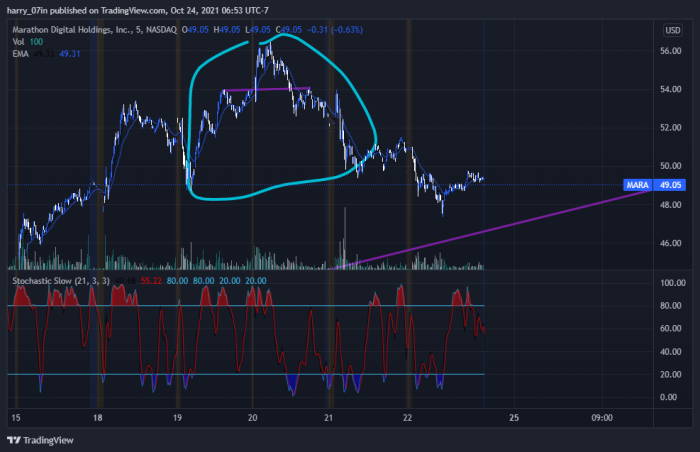700x452 pixels.
Task: Click the 54.00 price axis label
Action: coord(671,89)
